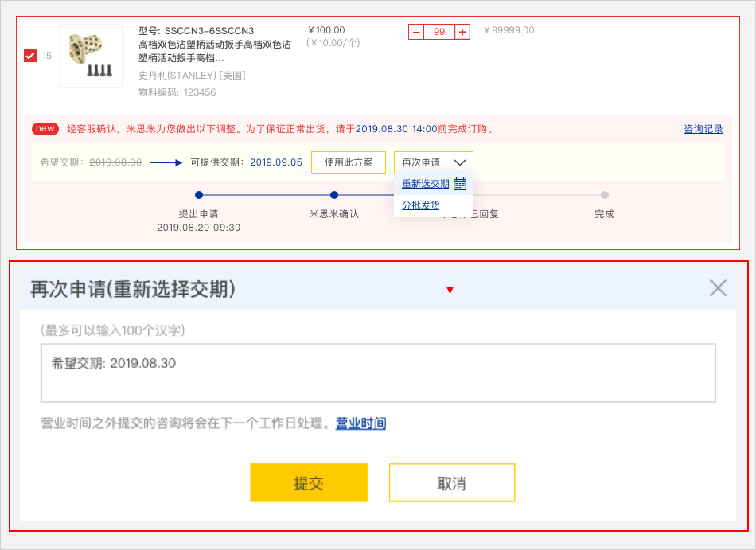
Task: Click the 希望交期 text input box
Action: [x=378, y=373]
